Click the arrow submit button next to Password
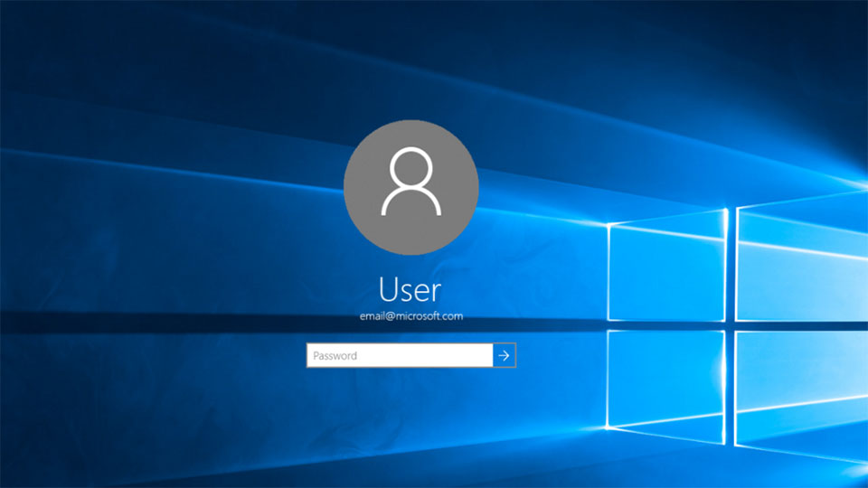The width and height of the screenshot is (868, 488). coord(504,355)
